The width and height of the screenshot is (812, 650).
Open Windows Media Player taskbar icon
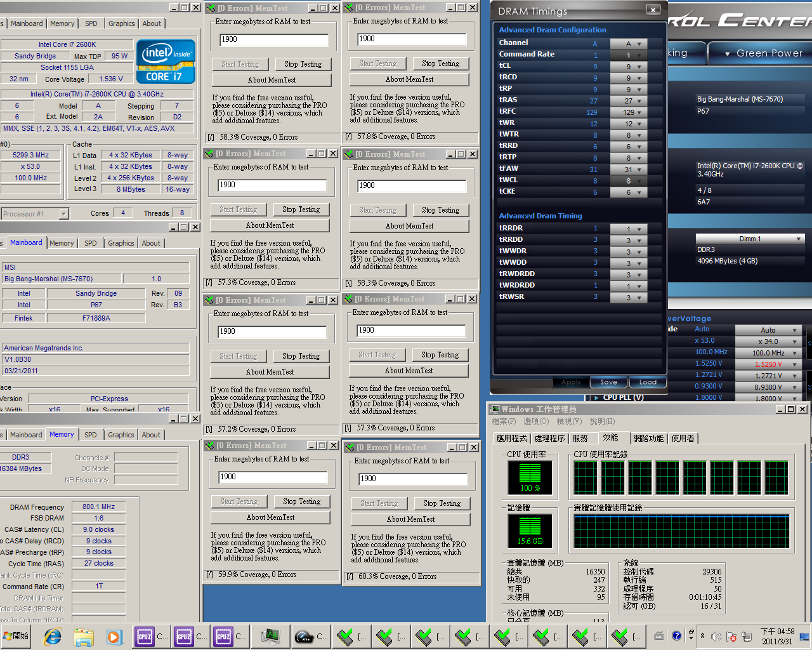pos(114,636)
